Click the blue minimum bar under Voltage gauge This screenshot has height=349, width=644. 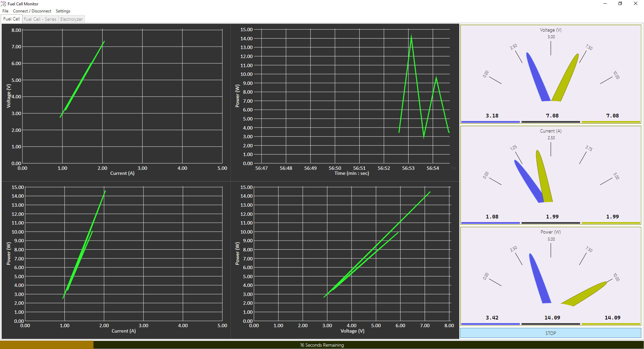click(490, 121)
